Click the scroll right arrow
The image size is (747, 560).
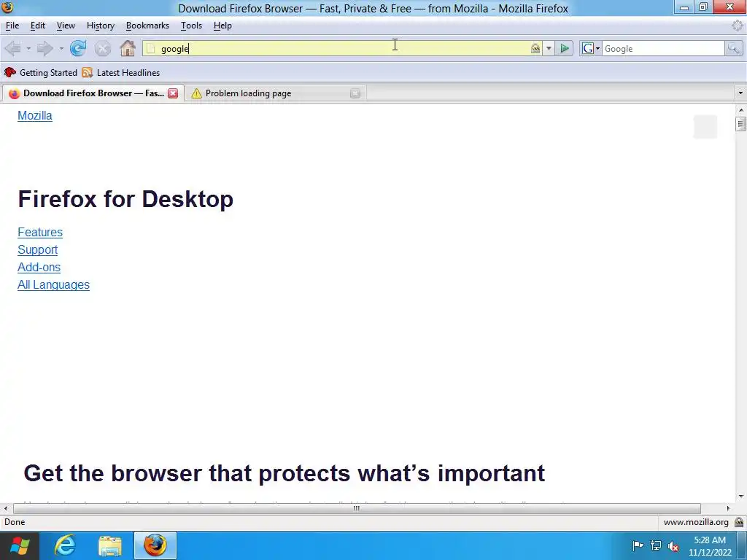728,508
